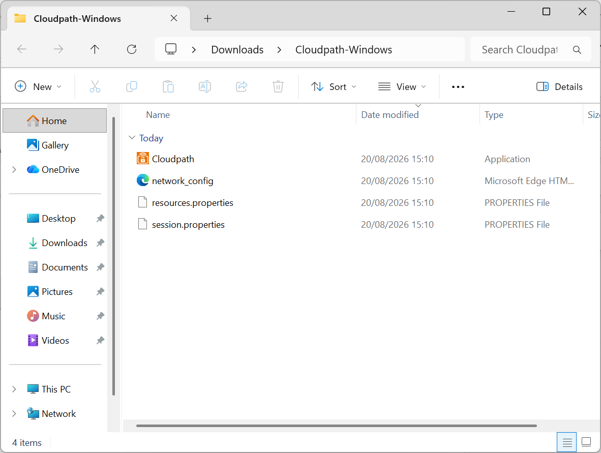Click the Copy icon in toolbar
The height and width of the screenshot is (453, 601).
(131, 87)
